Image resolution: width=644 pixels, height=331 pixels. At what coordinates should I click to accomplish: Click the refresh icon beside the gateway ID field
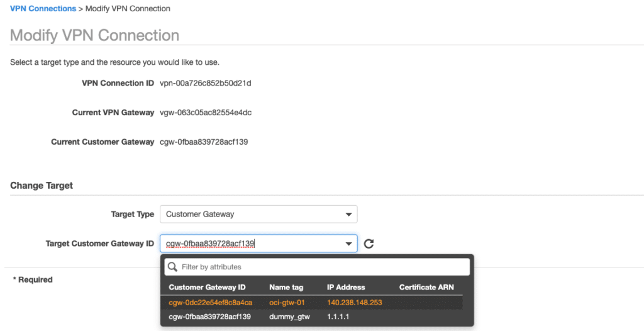pos(369,244)
